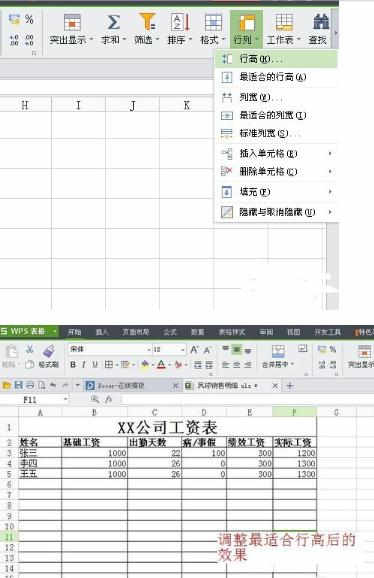Click the decrease decimal places icon

click(29, 40)
